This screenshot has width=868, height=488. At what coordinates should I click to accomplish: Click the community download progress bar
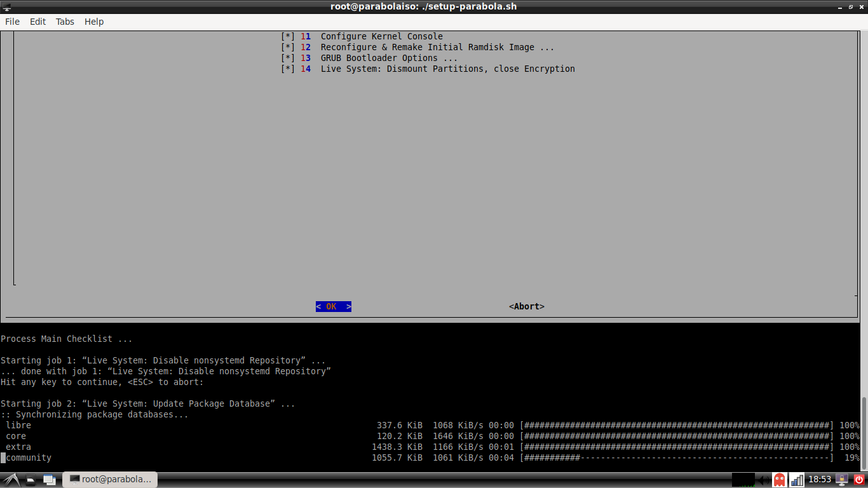coord(677,457)
